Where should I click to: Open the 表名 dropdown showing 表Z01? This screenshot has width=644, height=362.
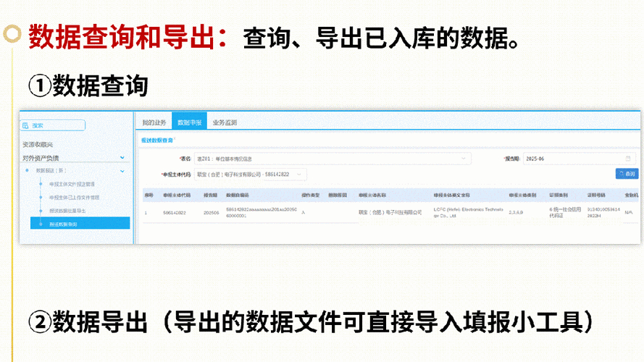pos(333,159)
